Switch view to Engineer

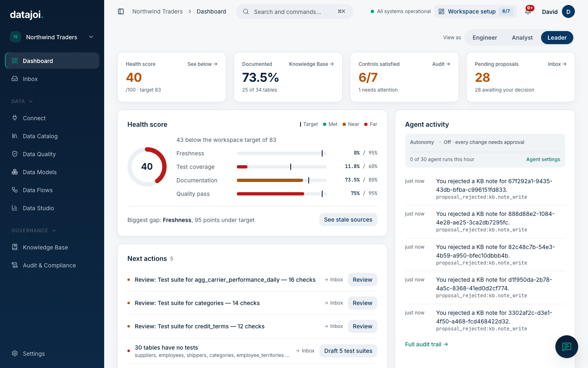pyautogui.click(x=485, y=38)
